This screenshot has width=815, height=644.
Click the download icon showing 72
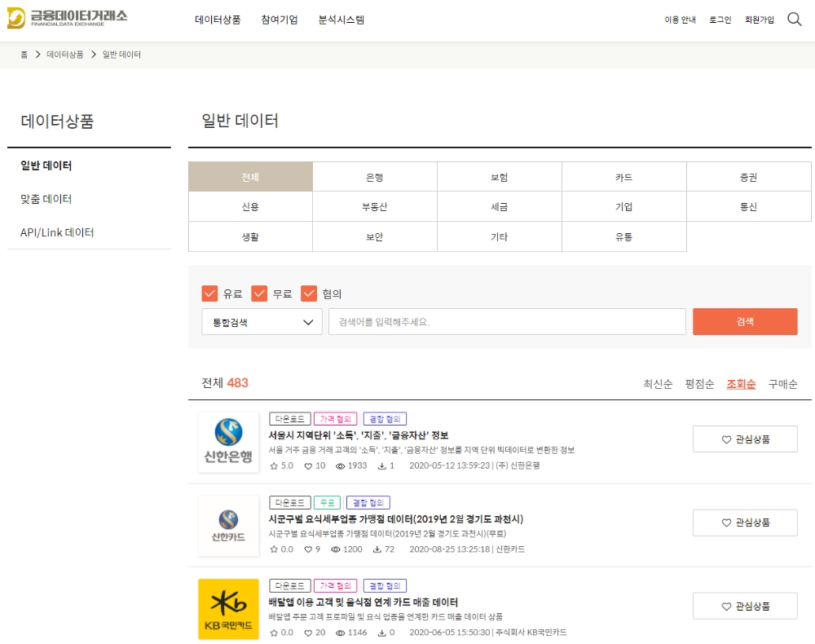(x=377, y=549)
